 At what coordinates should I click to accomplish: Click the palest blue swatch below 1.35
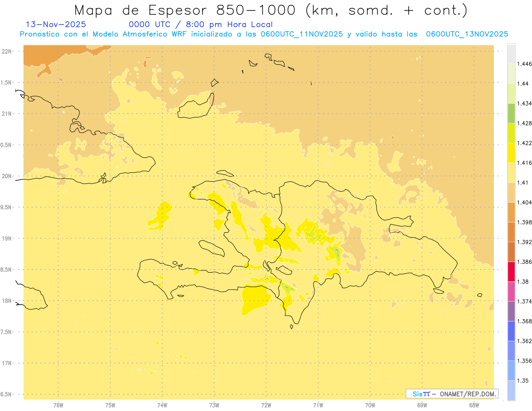(x=511, y=391)
